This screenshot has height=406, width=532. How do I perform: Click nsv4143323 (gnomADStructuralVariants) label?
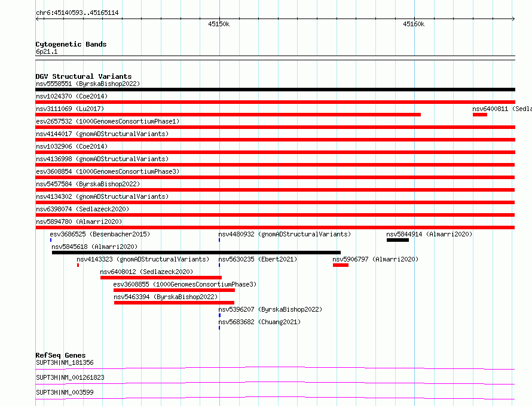(143, 259)
